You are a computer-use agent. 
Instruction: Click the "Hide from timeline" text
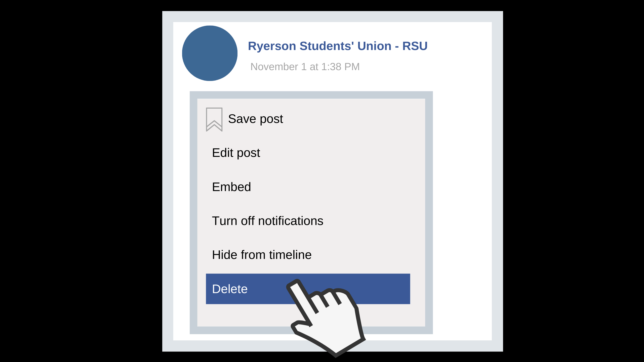[x=262, y=255]
